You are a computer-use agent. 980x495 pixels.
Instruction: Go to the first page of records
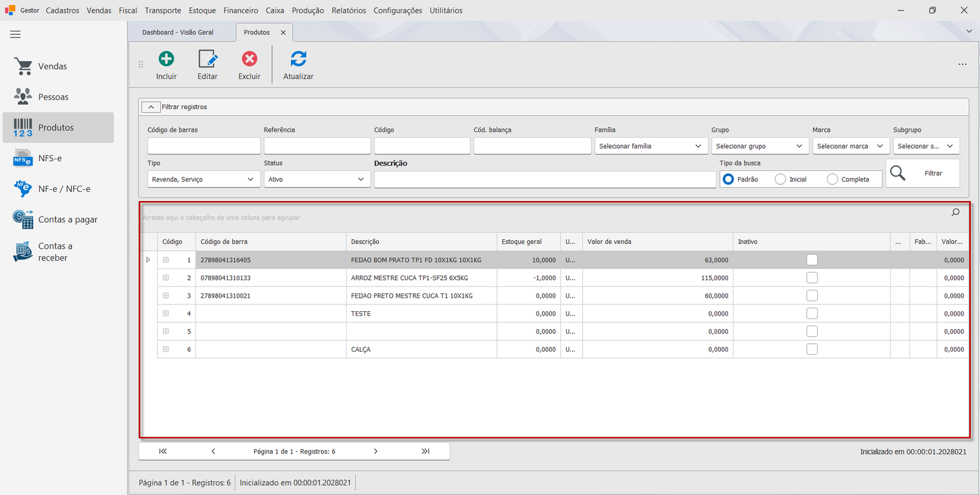[x=163, y=452]
